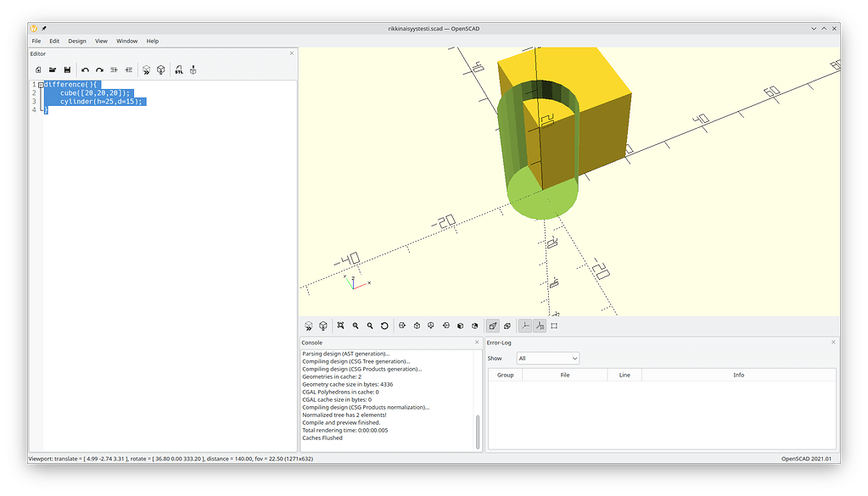Viewport: 868px width, 496px height.
Task: Export the design as STL
Action: pyautogui.click(x=179, y=70)
